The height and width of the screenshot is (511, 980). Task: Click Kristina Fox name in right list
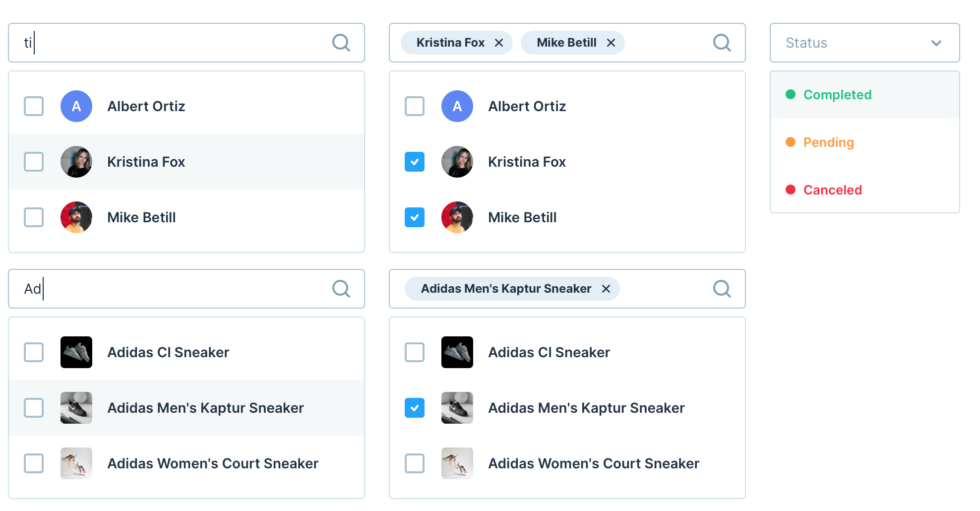527,162
